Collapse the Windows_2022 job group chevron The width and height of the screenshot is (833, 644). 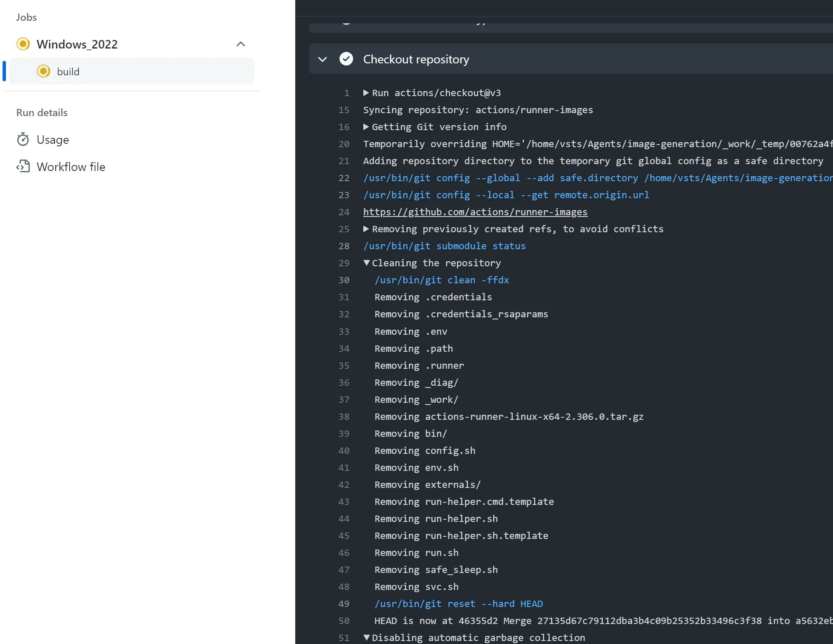coord(241,44)
